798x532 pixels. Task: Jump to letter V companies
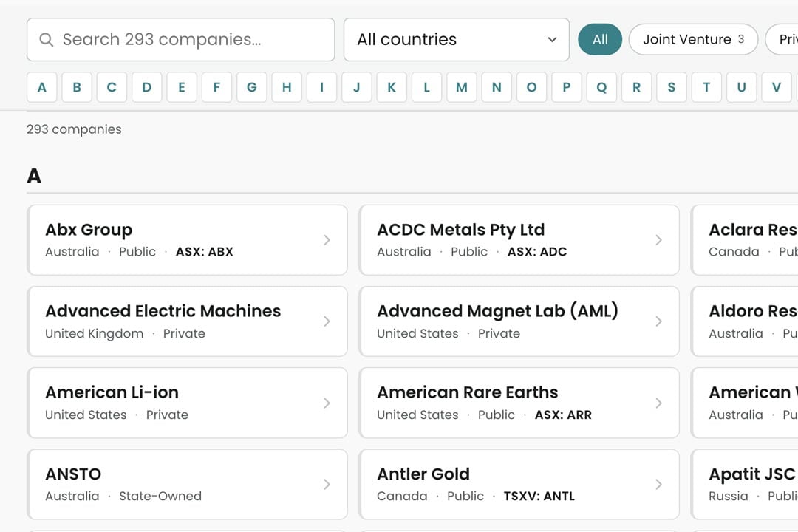tap(777, 88)
